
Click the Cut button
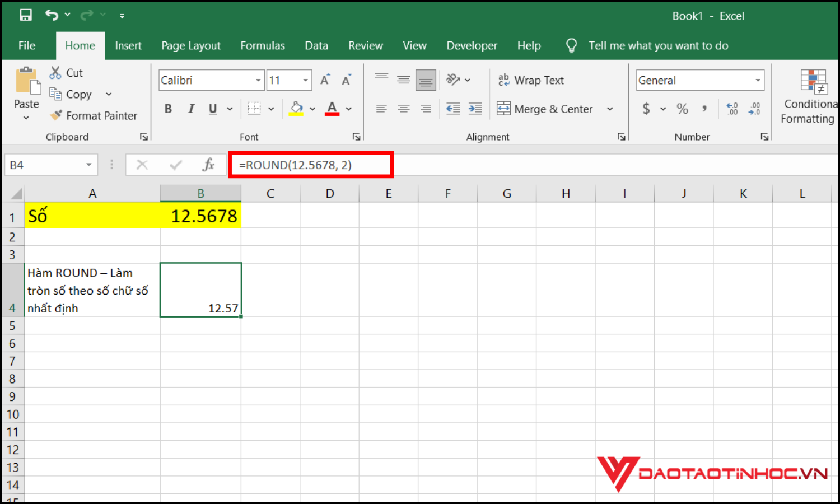point(66,73)
